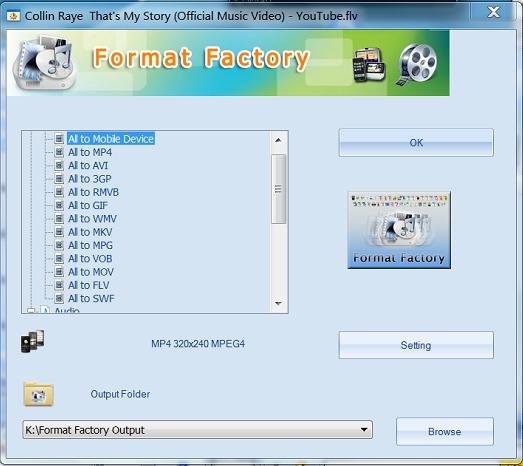Click the icon beside All to Mobile Device

[x=59, y=138]
